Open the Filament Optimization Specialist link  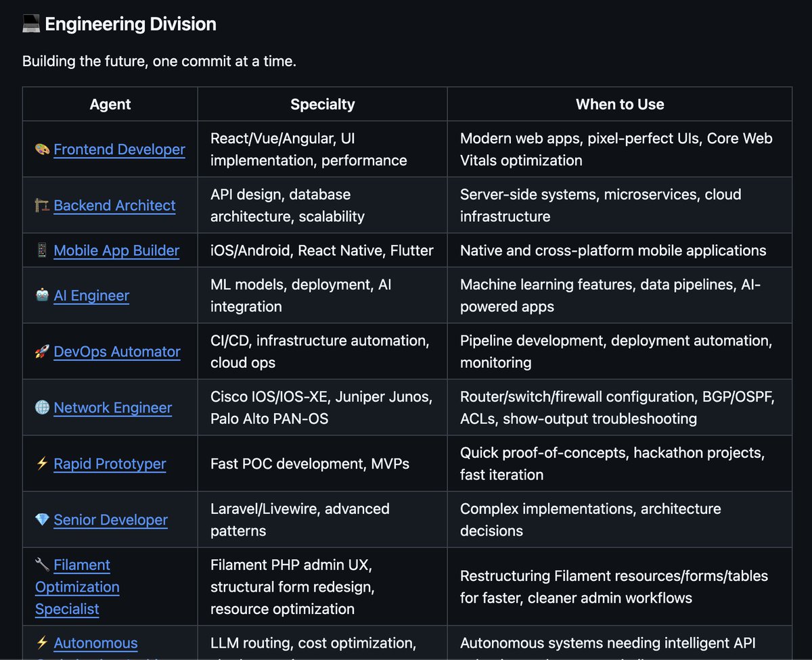tap(77, 587)
